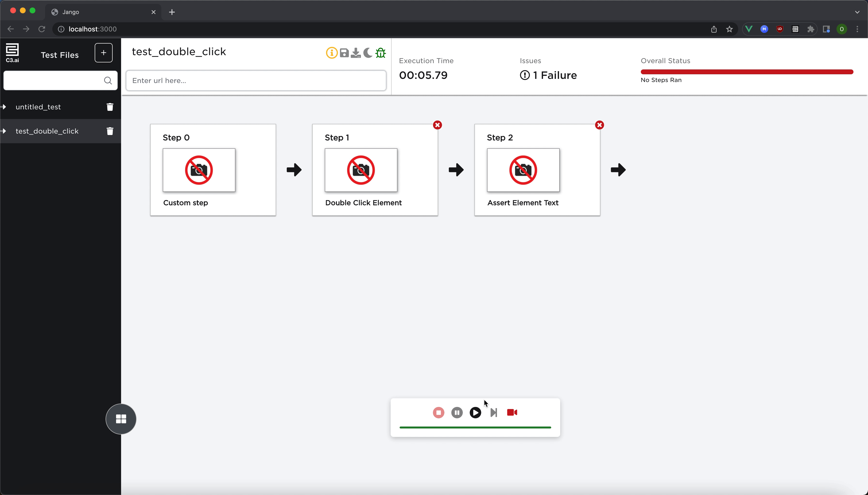Image resolution: width=868 pixels, height=495 pixels.
Task: Start the search in Test Files
Action: [108, 81]
